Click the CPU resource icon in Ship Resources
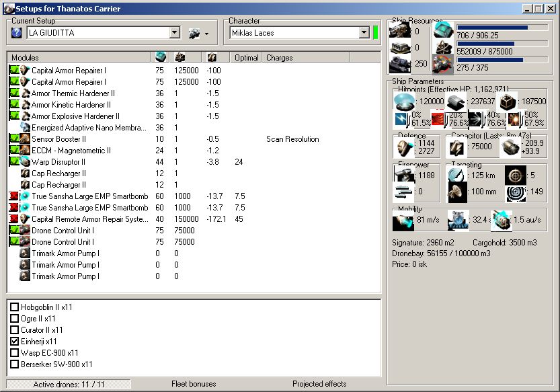This screenshot has height=392, width=560. point(443,30)
